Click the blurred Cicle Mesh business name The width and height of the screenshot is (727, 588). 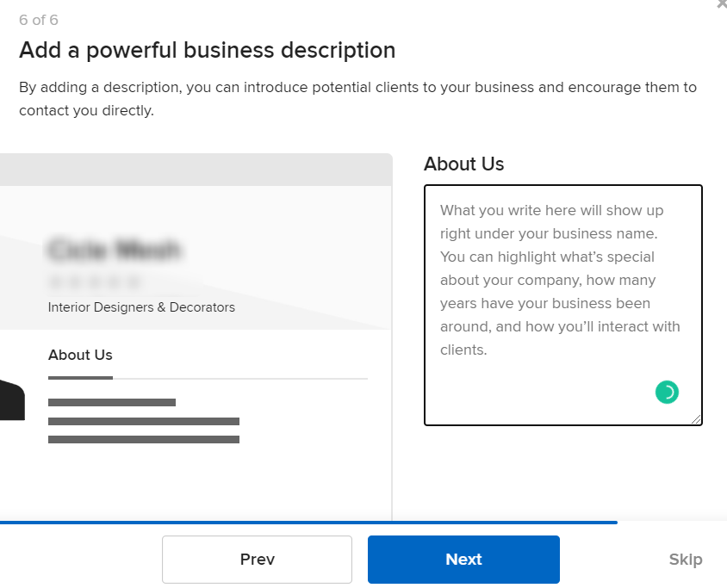coord(114,250)
